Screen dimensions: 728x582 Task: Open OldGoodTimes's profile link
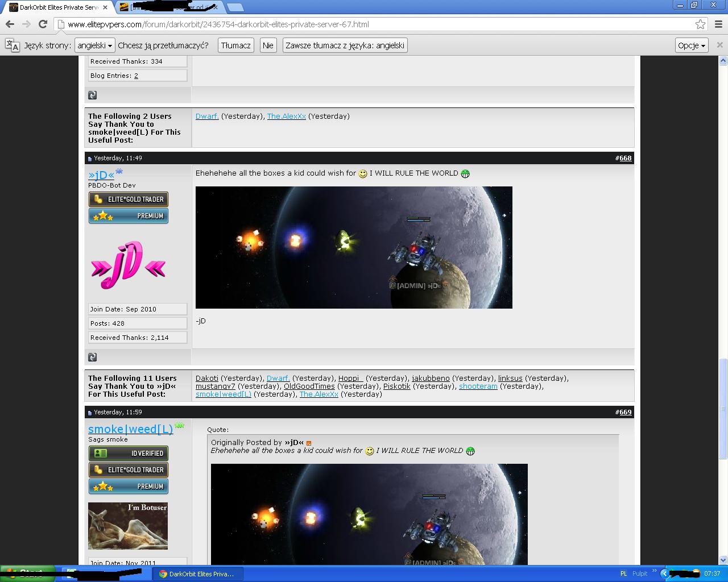tap(309, 386)
